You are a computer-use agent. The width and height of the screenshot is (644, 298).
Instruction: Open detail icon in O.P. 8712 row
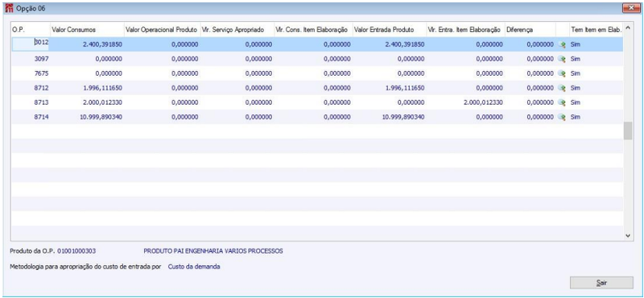pyautogui.click(x=562, y=88)
